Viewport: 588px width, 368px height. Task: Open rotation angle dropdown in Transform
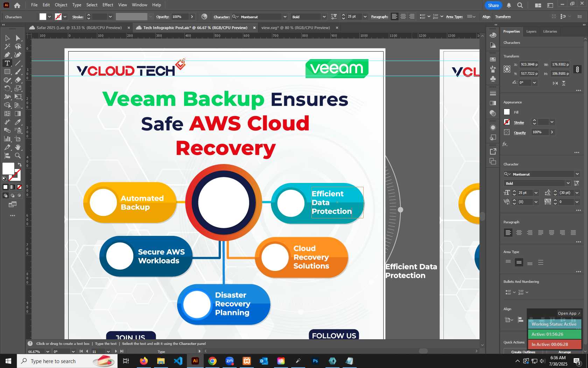[534, 83]
